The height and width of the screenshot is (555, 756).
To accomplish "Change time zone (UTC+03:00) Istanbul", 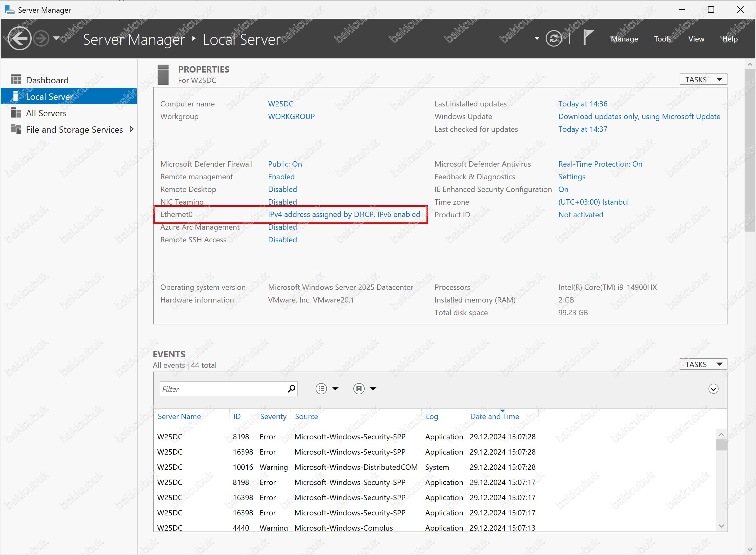I will 593,202.
